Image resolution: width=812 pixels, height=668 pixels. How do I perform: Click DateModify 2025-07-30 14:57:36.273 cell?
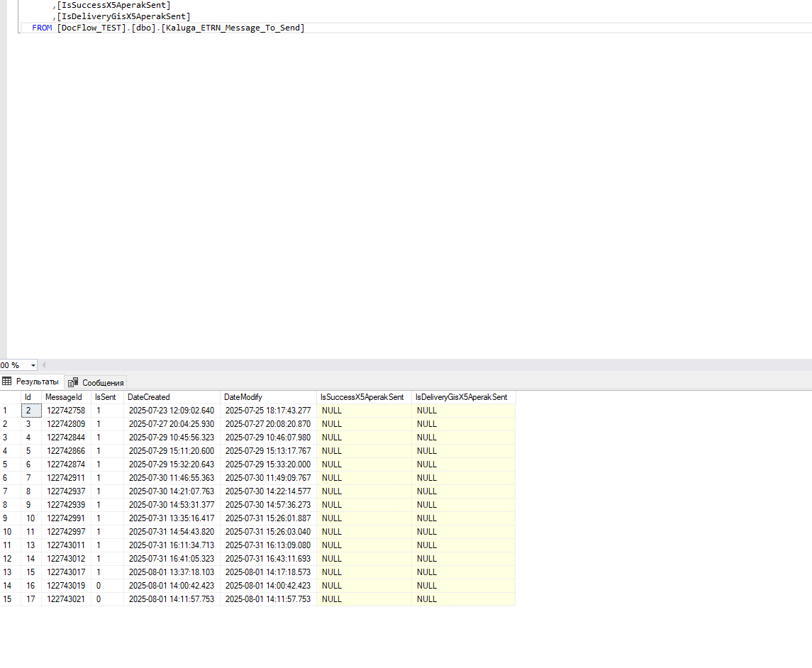coord(268,505)
